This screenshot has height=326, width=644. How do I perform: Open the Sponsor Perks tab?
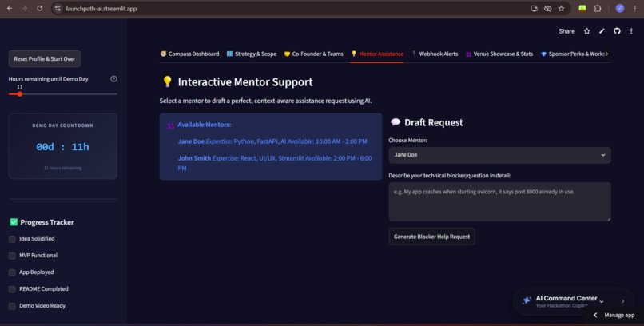(572, 54)
